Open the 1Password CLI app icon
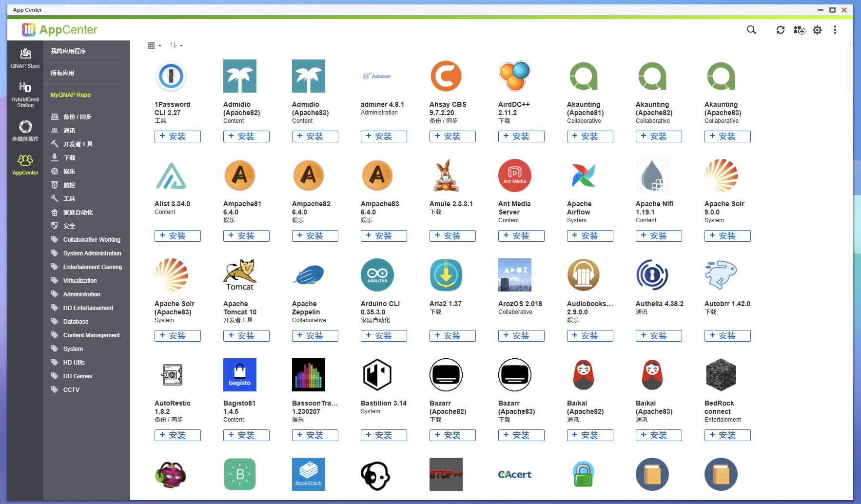This screenshot has height=504, width=861. (171, 77)
